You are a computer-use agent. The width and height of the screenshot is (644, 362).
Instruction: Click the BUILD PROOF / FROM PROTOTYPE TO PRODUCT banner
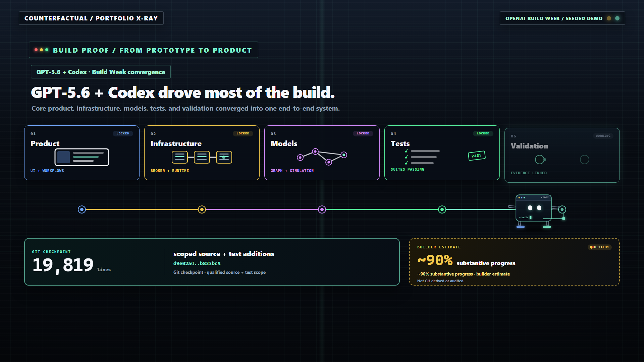click(144, 50)
